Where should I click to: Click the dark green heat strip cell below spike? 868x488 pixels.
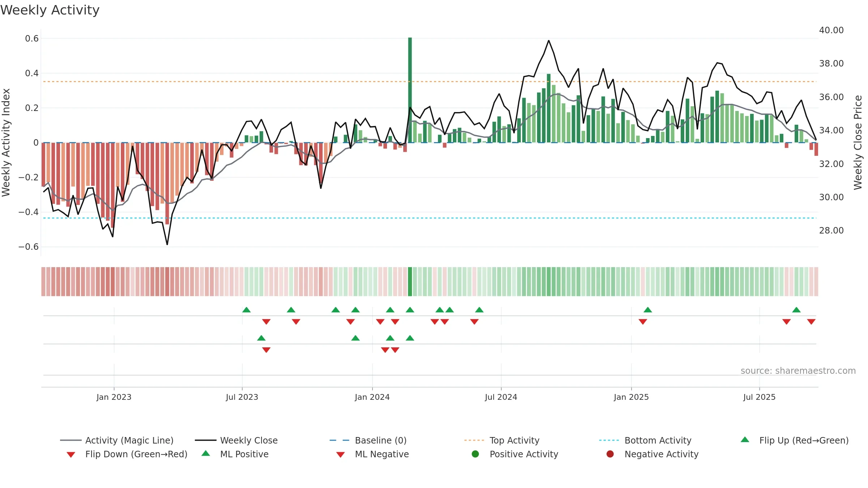click(410, 282)
